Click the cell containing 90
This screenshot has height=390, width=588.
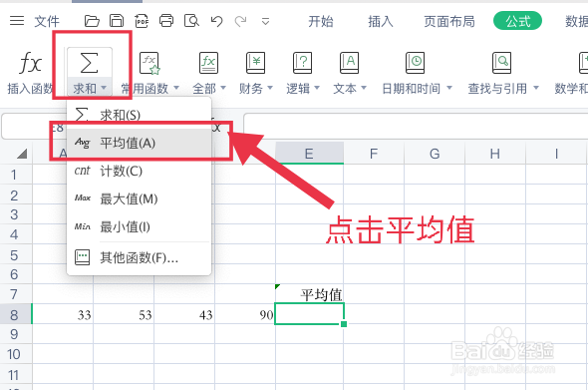click(245, 314)
